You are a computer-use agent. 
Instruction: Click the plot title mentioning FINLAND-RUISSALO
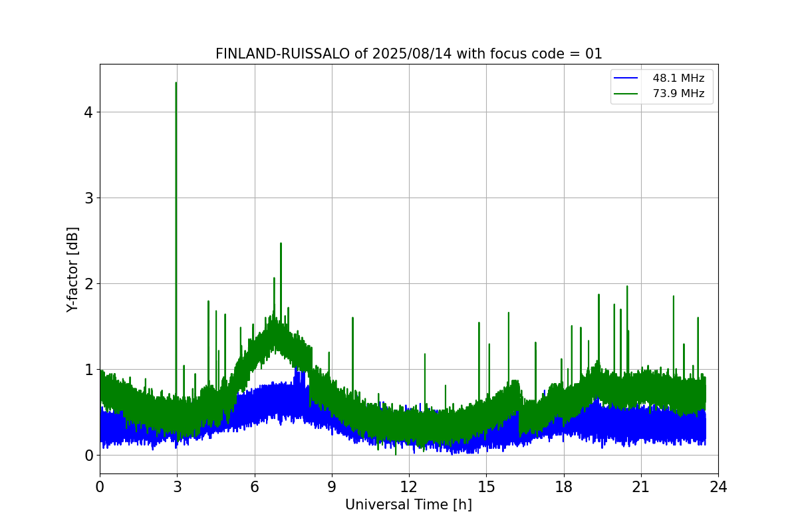(x=408, y=54)
